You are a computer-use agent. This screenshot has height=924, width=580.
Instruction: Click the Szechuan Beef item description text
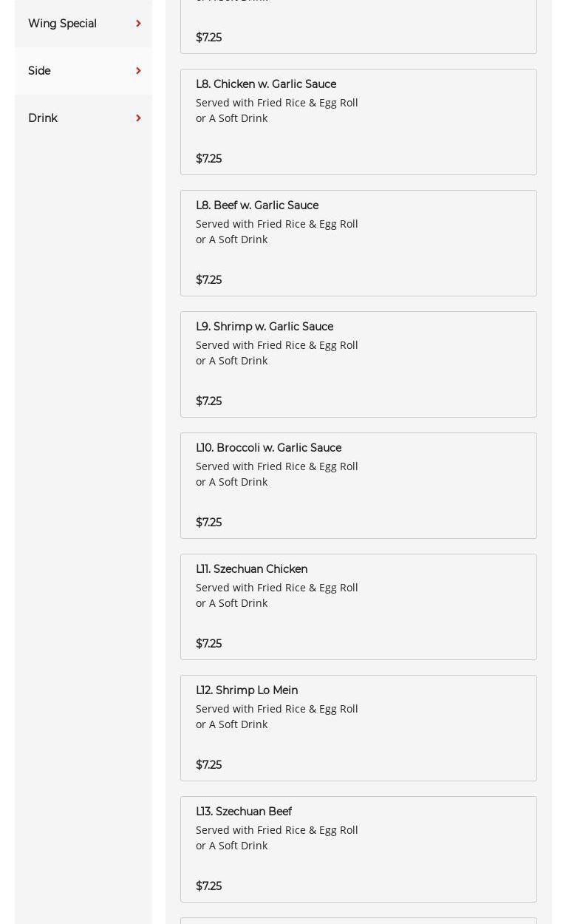pos(276,838)
